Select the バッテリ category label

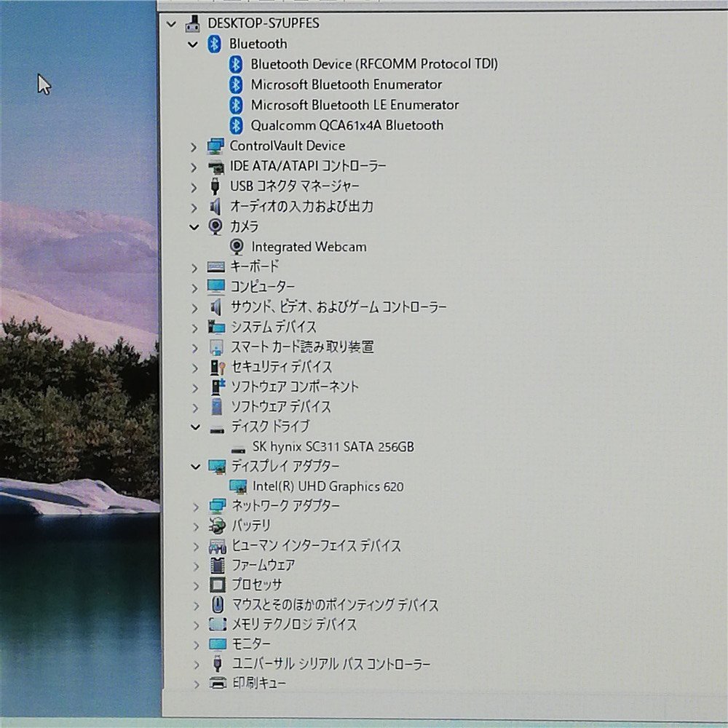[250, 526]
